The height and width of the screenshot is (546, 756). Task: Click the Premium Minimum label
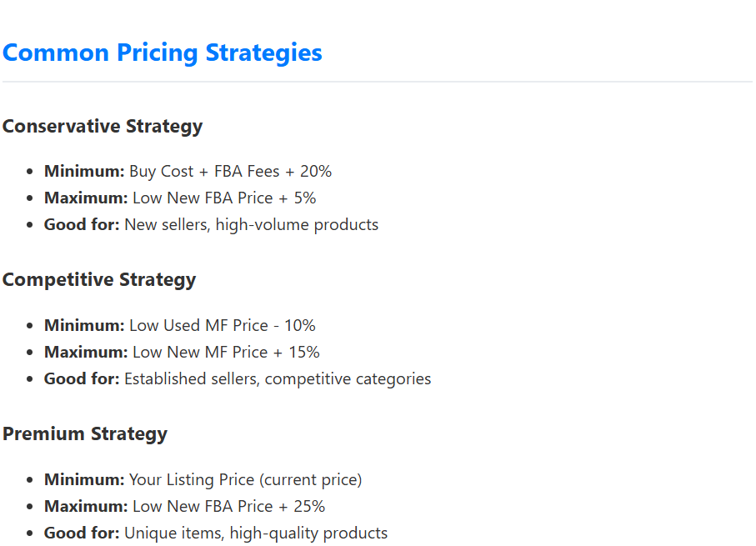pyautogui.click(x=84, y=480)
